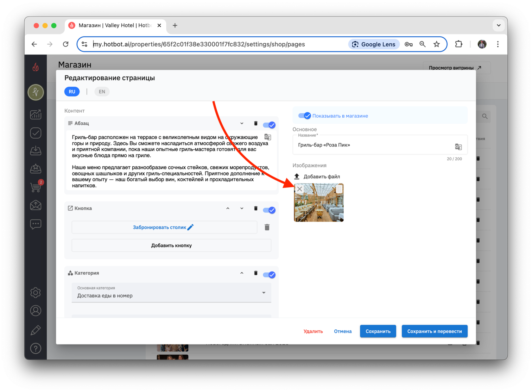
Task: Click the Valley Hotel property avatar in sidebar
Action: point(36,92)
